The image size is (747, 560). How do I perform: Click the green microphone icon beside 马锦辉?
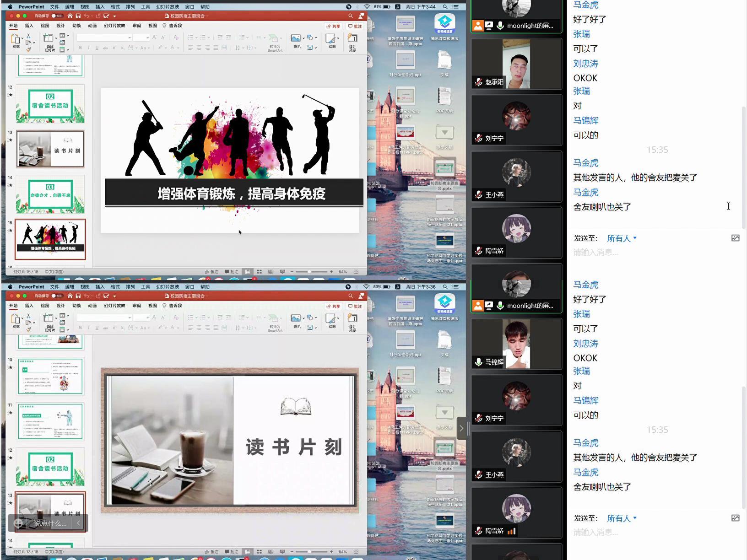478,362
